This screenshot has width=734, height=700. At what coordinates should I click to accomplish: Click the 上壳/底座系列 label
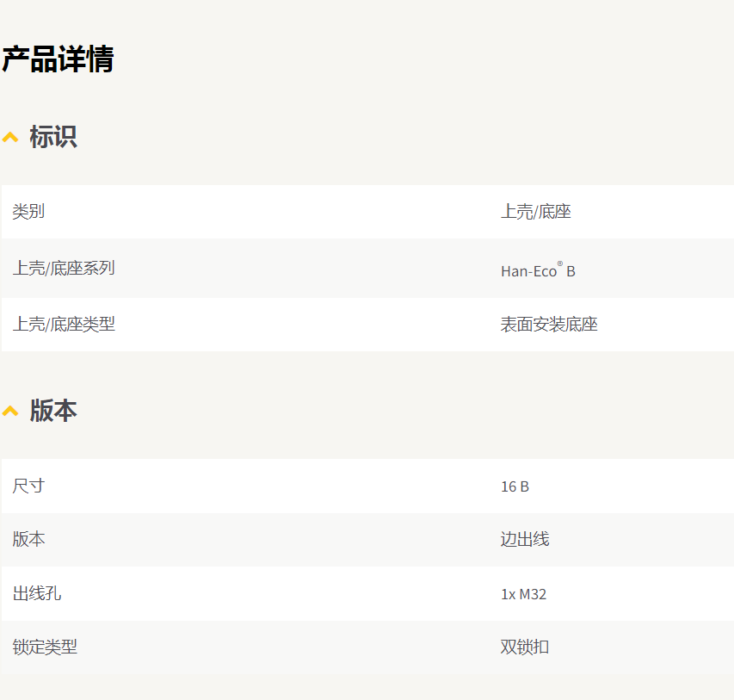[x=64, y=268]
